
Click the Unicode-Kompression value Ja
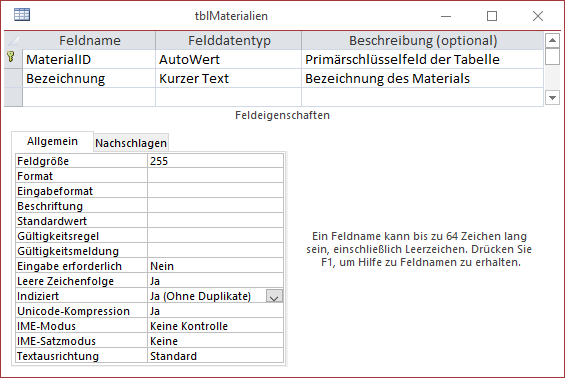point(215,311)
